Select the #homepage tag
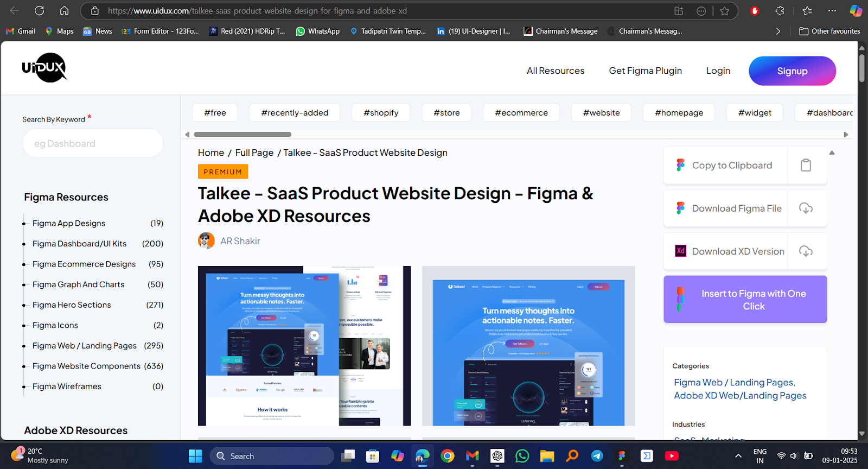The height and width of the screenshot is (469, 868). (679, 112)
